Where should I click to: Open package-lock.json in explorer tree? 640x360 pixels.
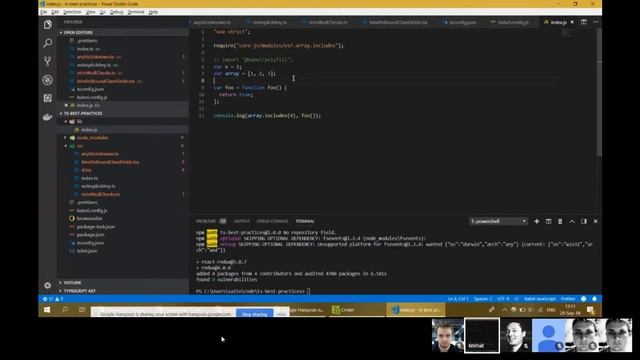click(96, 227)
